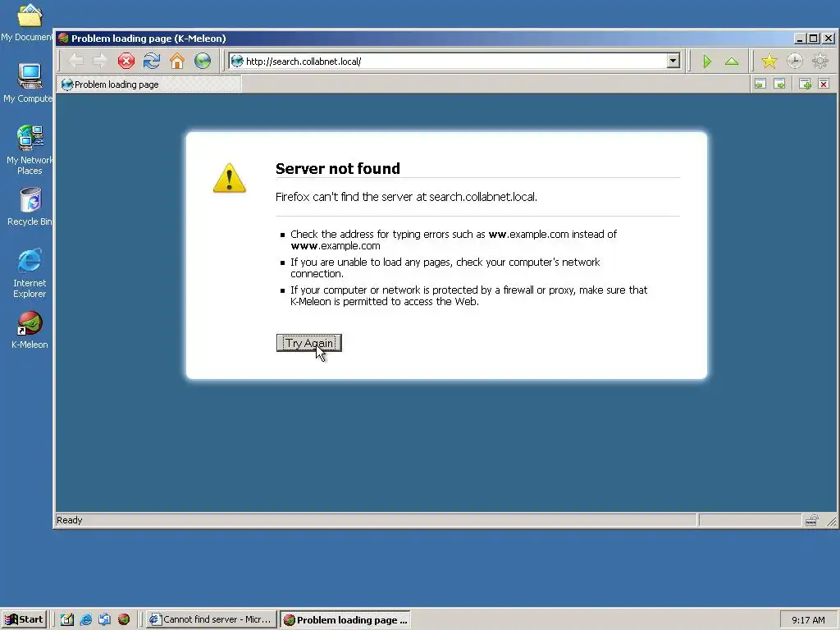The height and width of the screenshot is (630, 840).
Task: Select My Network Places desktop icon
Action: point(30,150)
